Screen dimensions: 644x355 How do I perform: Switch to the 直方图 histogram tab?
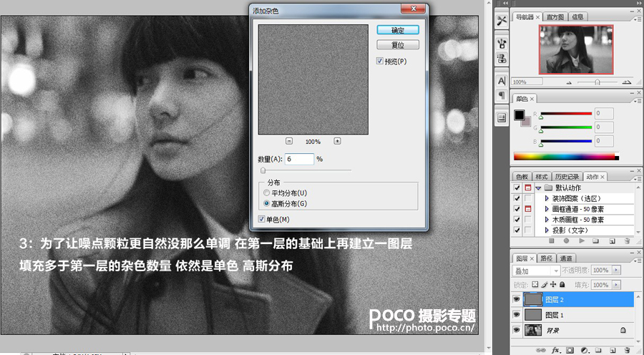click(x=555, y=17)
